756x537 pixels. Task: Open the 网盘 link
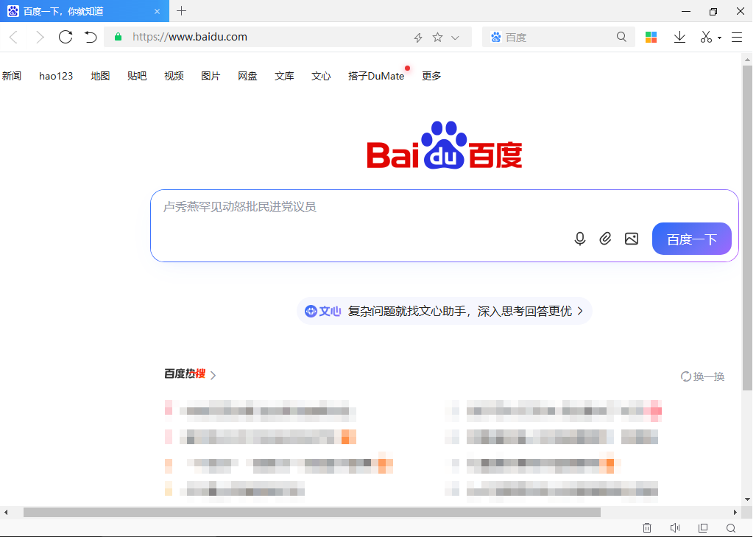tap(247, 76)
